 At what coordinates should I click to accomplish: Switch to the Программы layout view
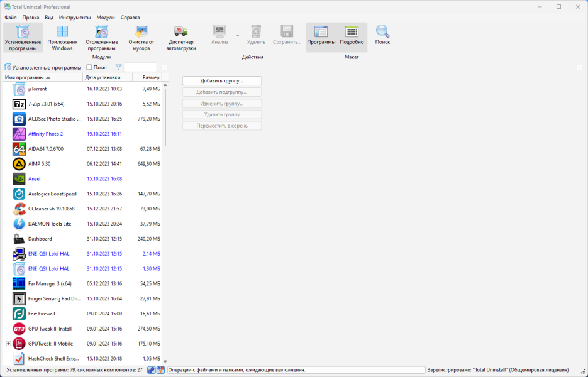(321, 38)
